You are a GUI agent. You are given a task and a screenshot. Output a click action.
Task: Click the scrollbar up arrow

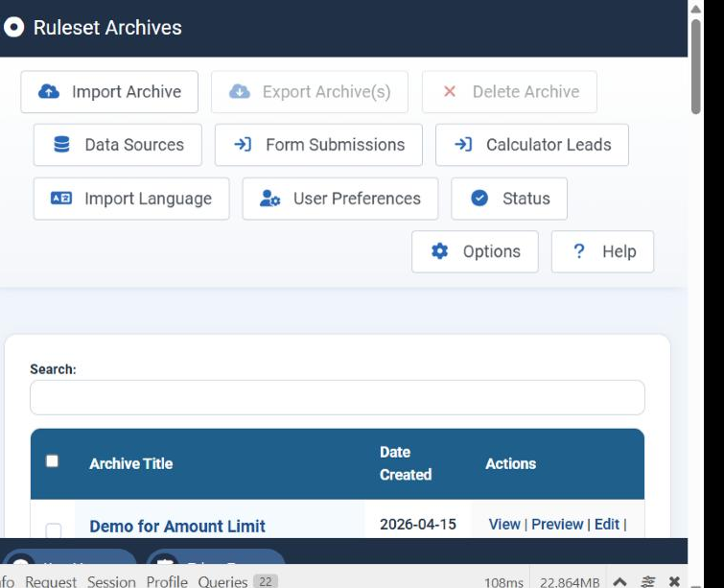(x=696, y=9)
